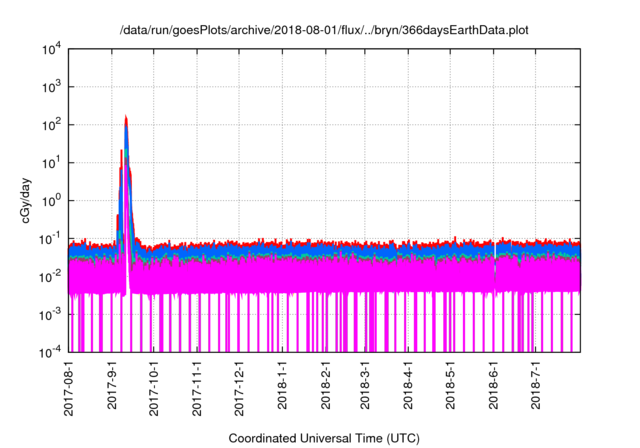The height and width of the screenshot is (448, 640).
Task: Click the 2018-5-1 date label
Action: click(x=450, y=385)
